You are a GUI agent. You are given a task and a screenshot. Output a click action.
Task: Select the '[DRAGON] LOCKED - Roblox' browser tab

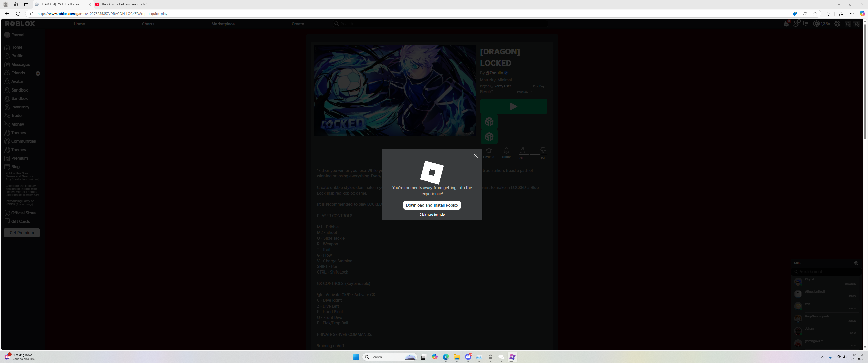pos(63,4)
